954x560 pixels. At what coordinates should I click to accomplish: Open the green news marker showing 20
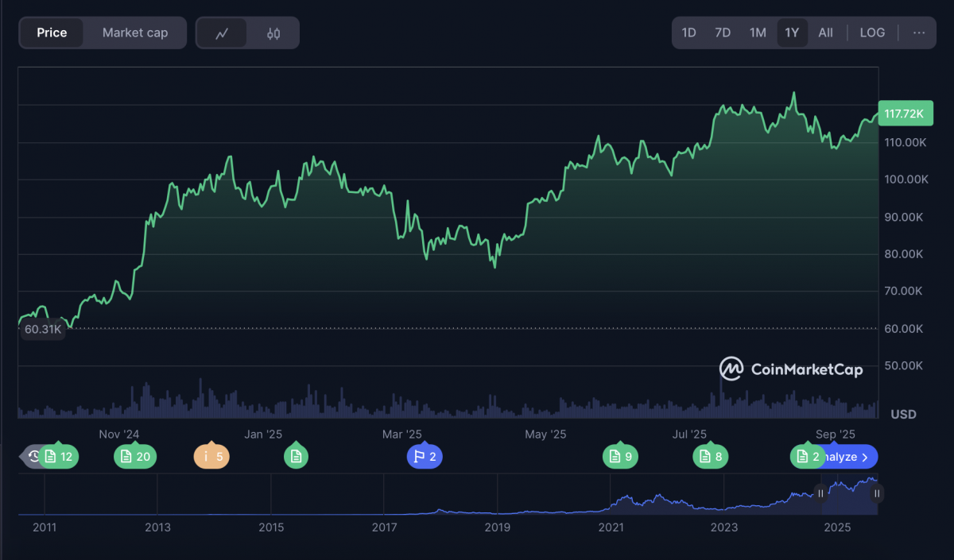[x=134, y=457]
